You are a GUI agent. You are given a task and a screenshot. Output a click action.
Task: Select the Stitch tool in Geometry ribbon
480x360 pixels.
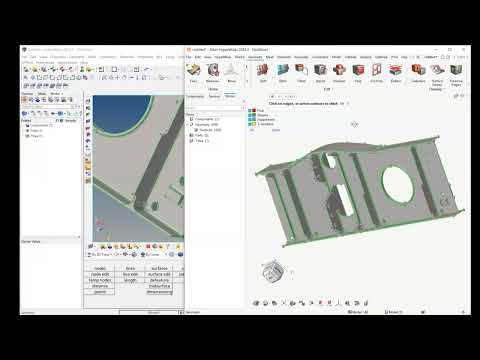click(x=283, y=73)
